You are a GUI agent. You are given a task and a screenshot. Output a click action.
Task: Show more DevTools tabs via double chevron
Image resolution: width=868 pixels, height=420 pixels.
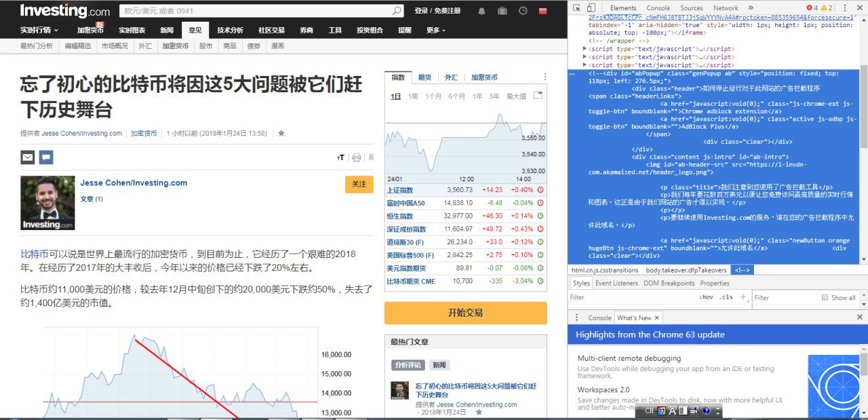751,8
